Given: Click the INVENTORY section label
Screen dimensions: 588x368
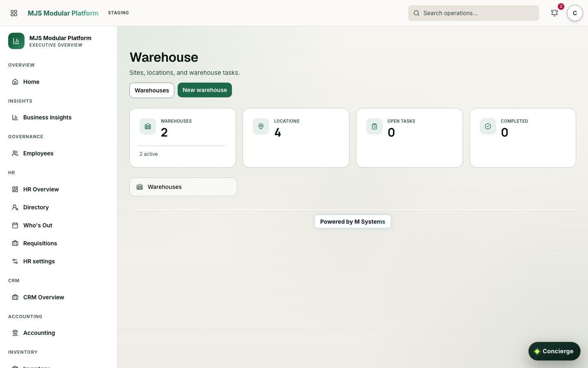Looking at the screenshot, I should pos(23,352).
